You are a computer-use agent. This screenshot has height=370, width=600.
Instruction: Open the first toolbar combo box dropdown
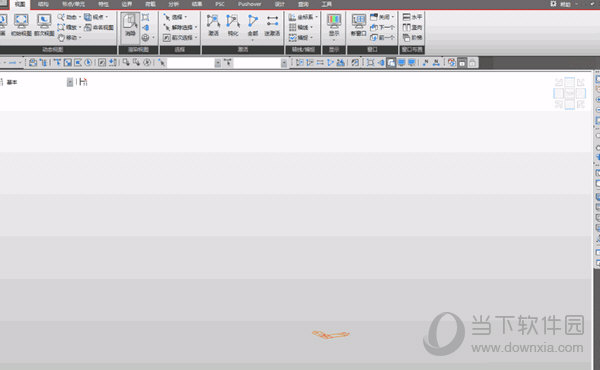tap(217, 63)
